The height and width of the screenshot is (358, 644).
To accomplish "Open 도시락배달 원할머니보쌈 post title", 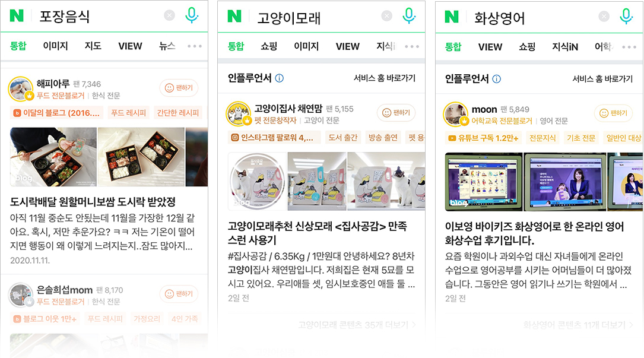I will (x=93, y=202).
